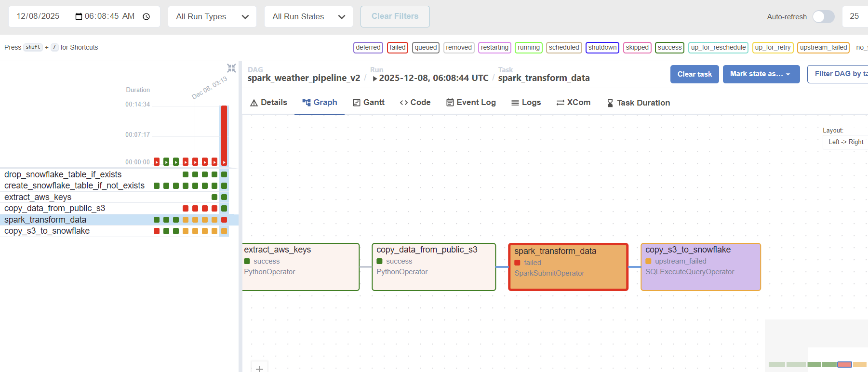This screenshot has width=868, height=372.
Task: Open the Logs tab
Action: [526, 102]
